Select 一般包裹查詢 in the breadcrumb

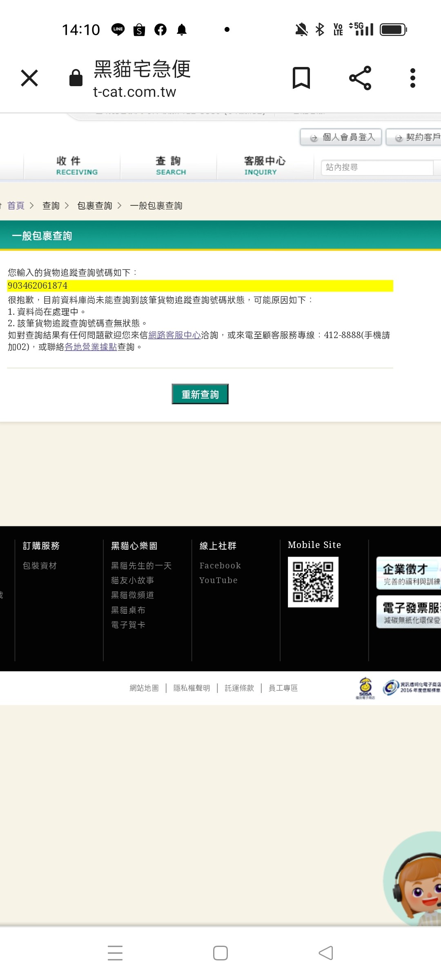coord(156,205)
